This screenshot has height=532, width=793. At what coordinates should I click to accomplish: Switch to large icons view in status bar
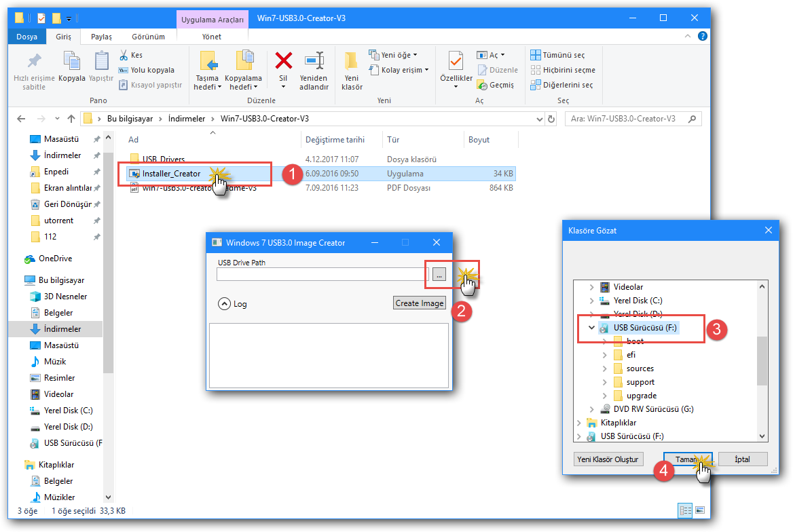tap(700, 511)
